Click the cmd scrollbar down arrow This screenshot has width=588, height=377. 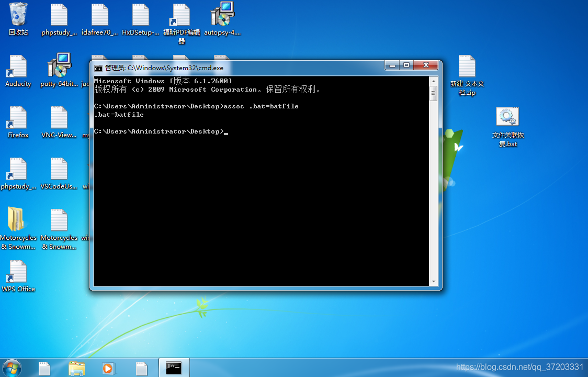pos(434,282)
